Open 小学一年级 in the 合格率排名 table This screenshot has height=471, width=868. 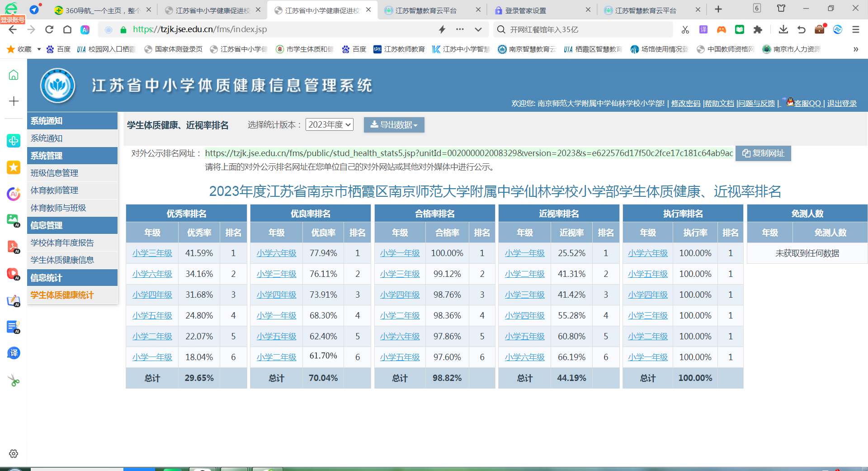(x=400, y=253)
